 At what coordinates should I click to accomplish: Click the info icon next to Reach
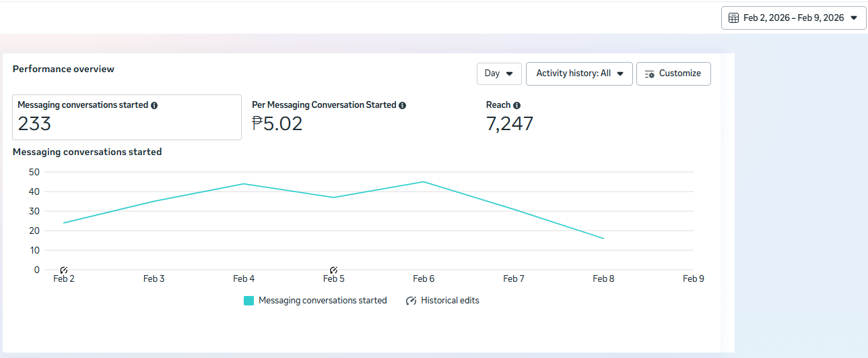516,106
